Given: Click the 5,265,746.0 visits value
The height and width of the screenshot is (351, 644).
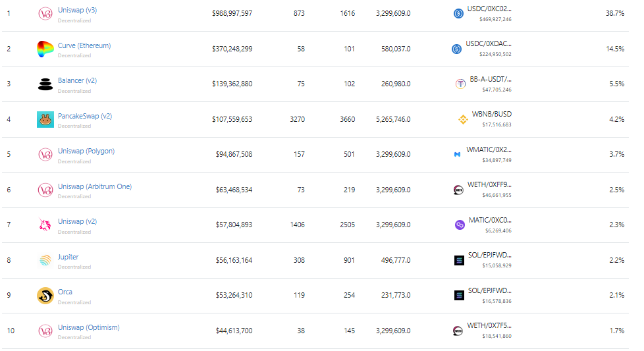Looking at the screenshot, I should coord(393,119).
